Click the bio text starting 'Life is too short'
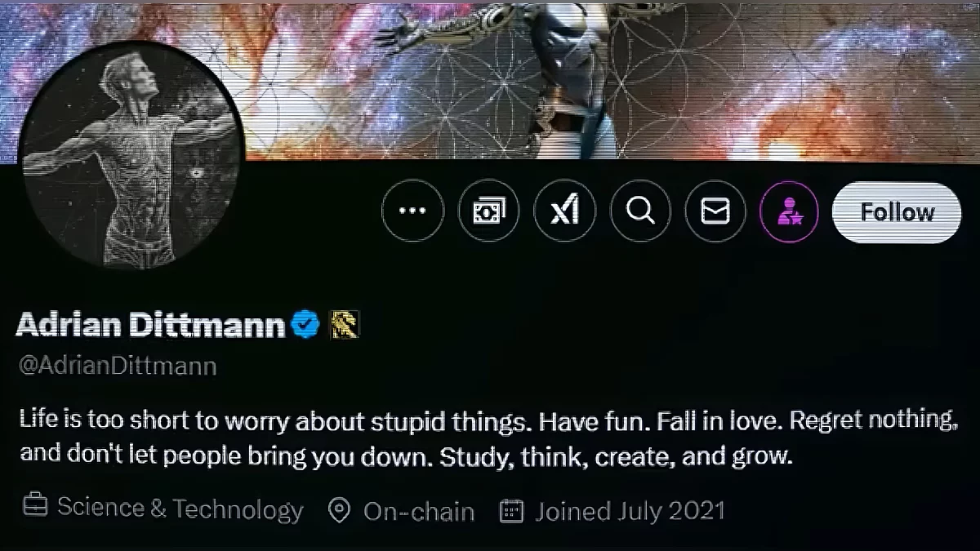Viewport: 980px width, 551px height. point(488,438)
